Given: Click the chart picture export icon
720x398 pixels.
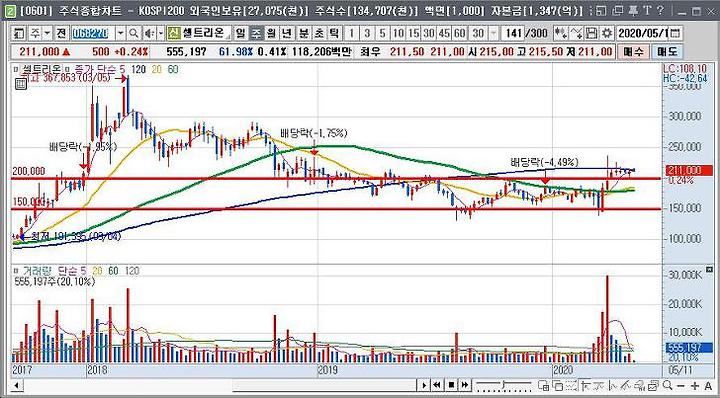Looking at the screenshot, I should [x=653, y=386].
